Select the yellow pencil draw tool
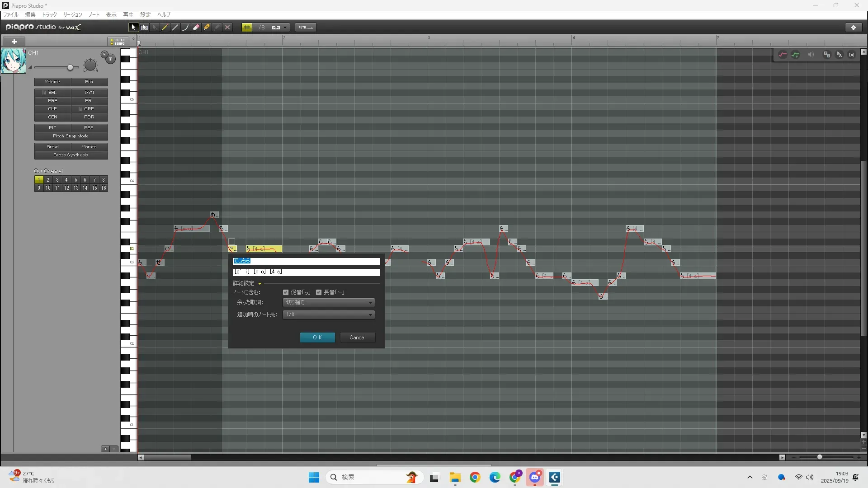 pyautogui.click(x=165, y=28)
